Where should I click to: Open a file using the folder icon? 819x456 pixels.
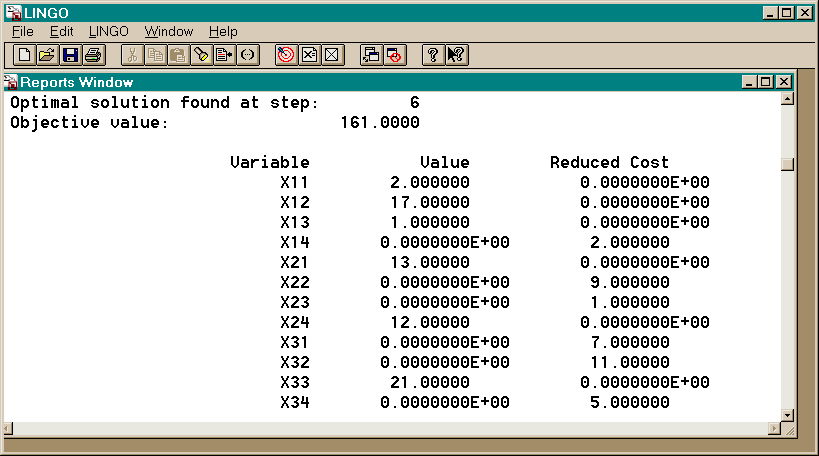coord(47,55)
